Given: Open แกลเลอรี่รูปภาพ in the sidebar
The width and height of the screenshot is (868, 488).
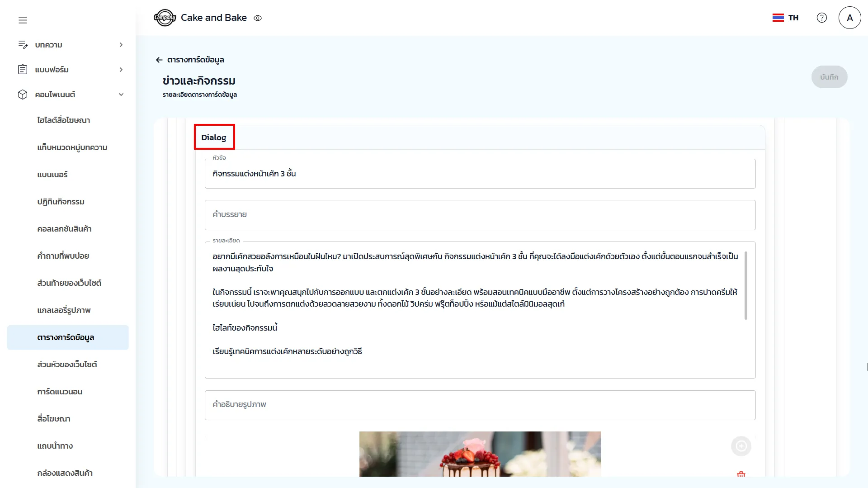Looking at the screenshot, I should click(x=64, y=310).
